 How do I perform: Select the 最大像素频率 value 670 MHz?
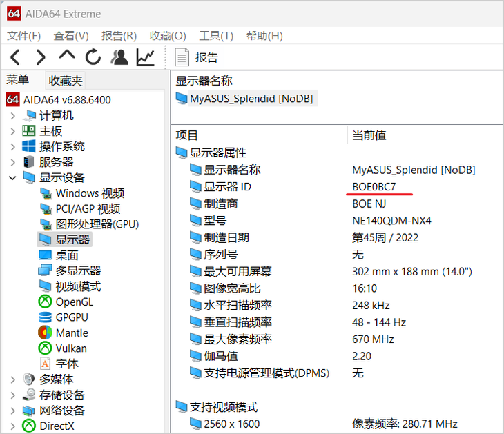tap(373, 339)
